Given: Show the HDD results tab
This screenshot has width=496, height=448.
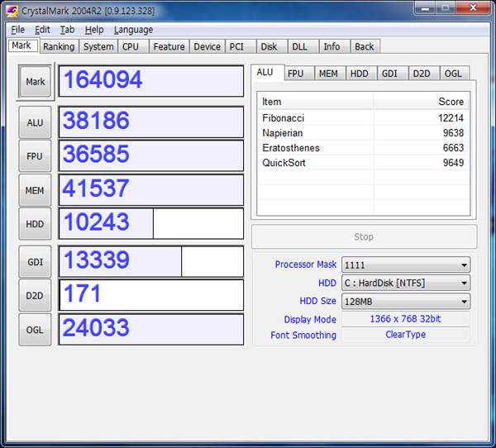Looking at the screenshot, I should coord(360,74).
